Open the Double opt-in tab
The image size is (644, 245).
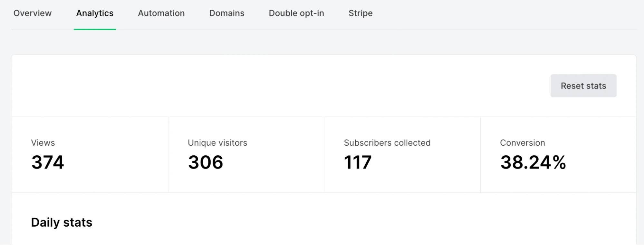(296, 13)
